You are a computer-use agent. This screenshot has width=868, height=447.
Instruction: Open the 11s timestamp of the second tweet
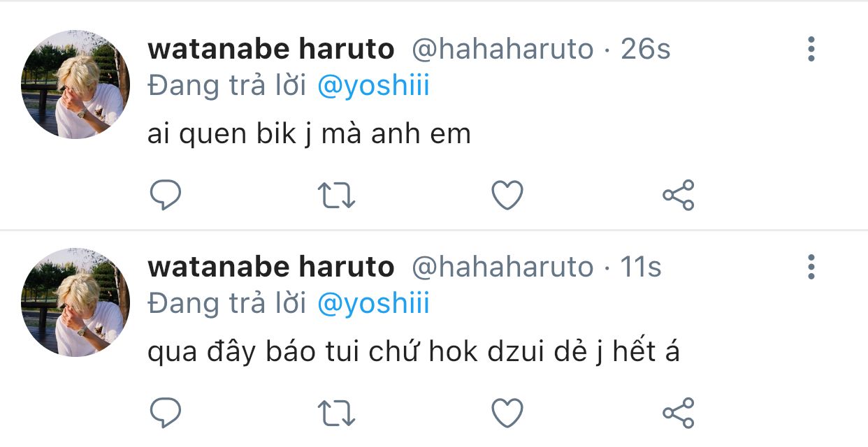641,268
